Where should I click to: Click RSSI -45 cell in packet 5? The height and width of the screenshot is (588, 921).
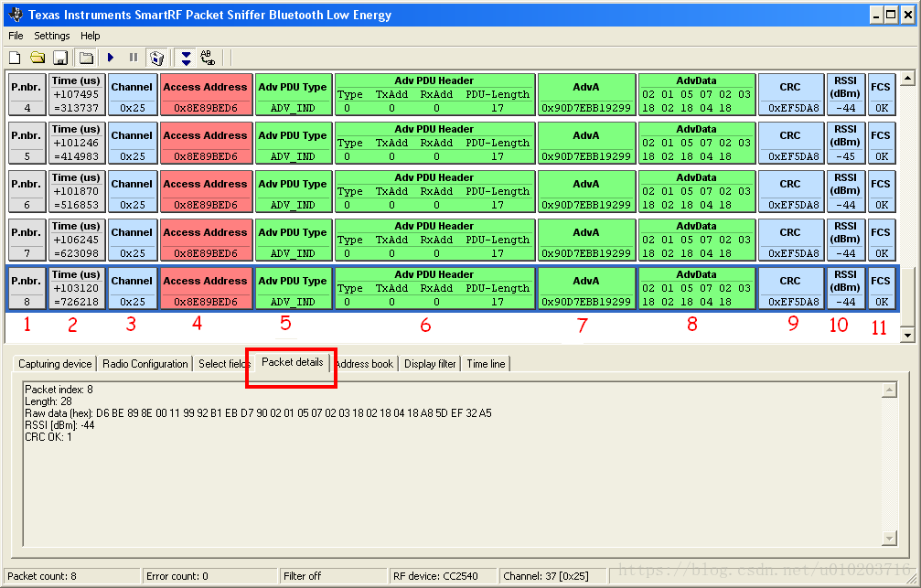tap(845, 143)
